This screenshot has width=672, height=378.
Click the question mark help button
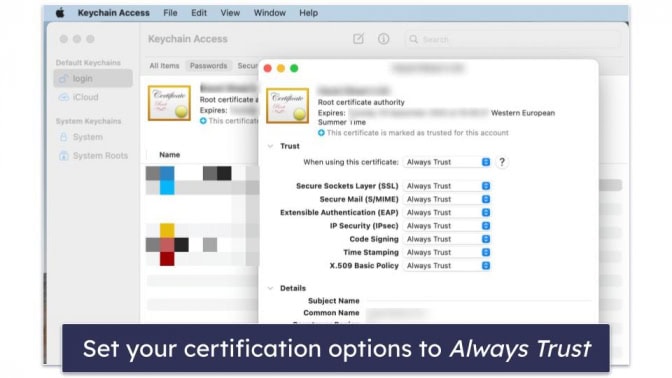pos(502,162)
